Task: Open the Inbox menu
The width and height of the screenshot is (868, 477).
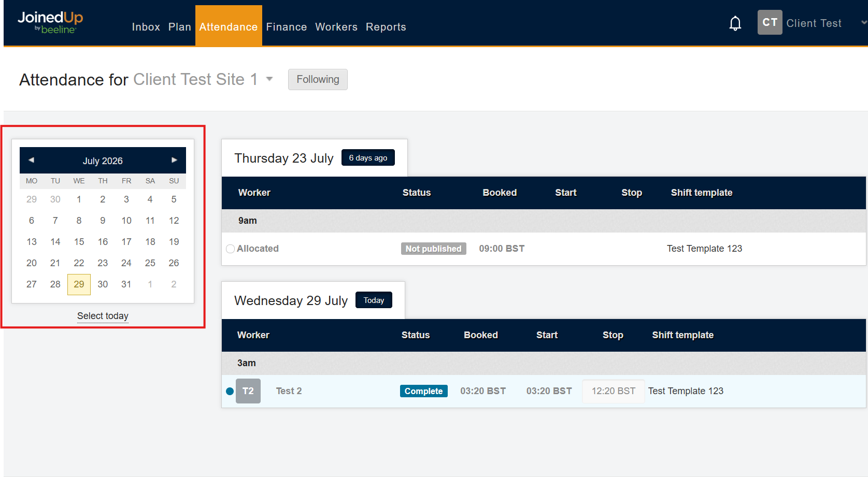Action: click(x=146, y=27)
